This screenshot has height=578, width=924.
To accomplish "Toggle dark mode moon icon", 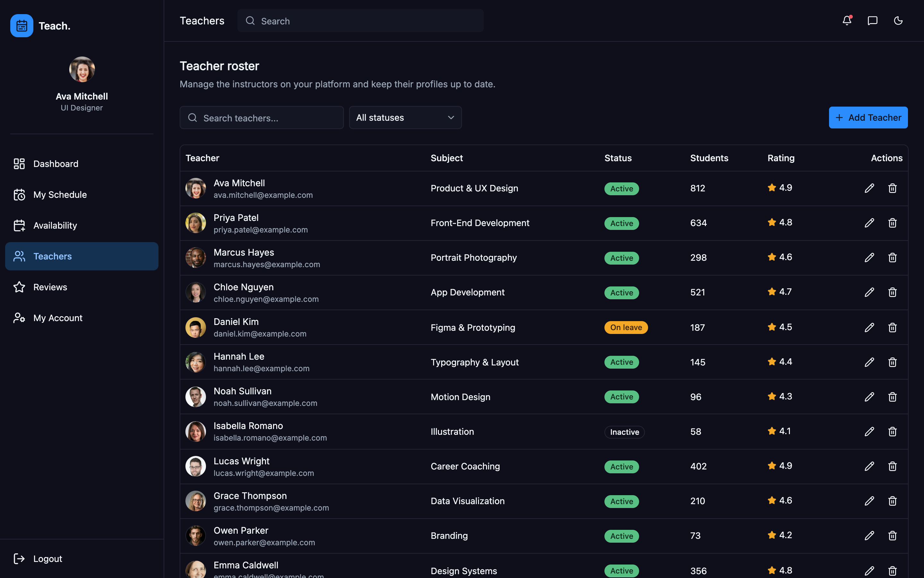I will (x=898, y=21).
